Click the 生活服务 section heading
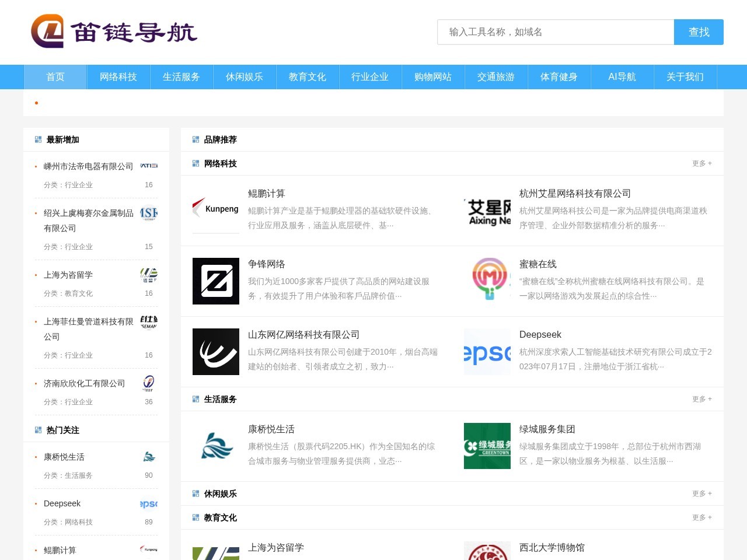 tap(221, 399)
